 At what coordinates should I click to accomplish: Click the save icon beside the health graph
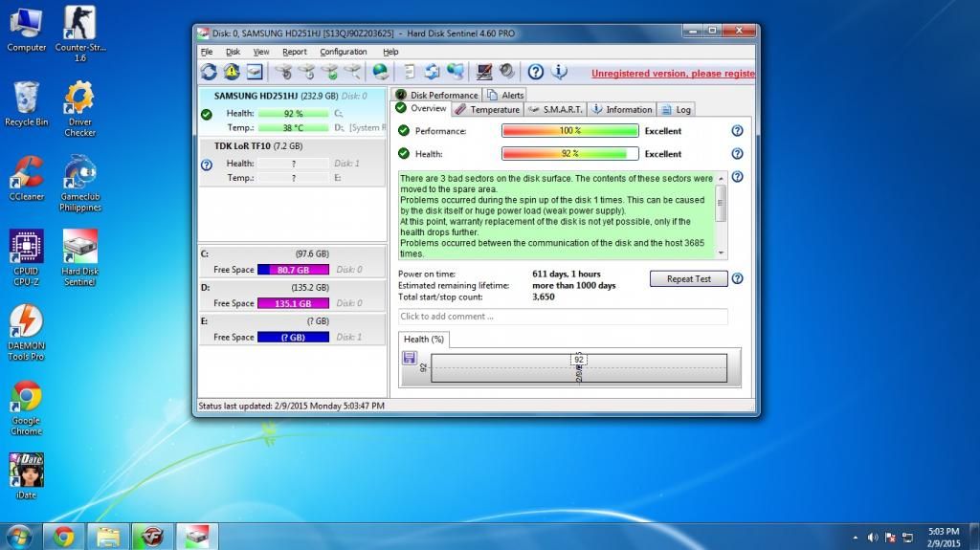(x=410, y=358)
